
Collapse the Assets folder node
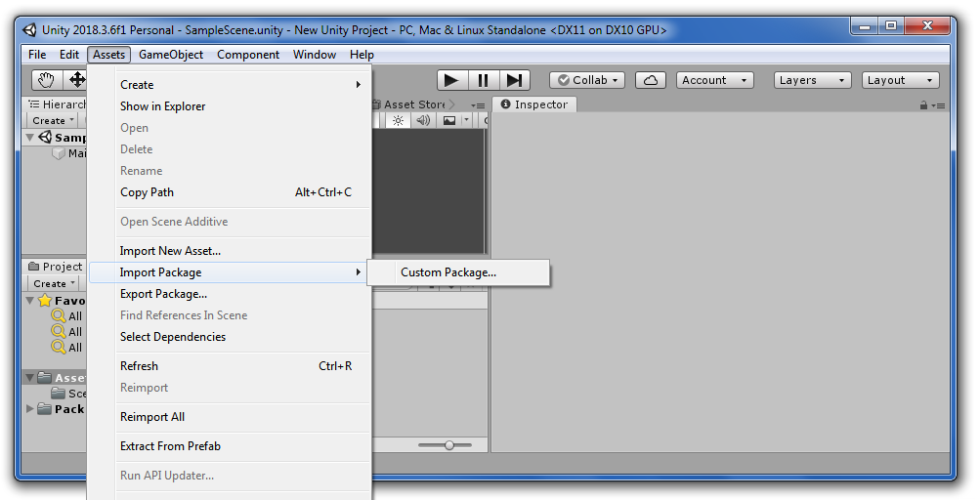point(30,378)
